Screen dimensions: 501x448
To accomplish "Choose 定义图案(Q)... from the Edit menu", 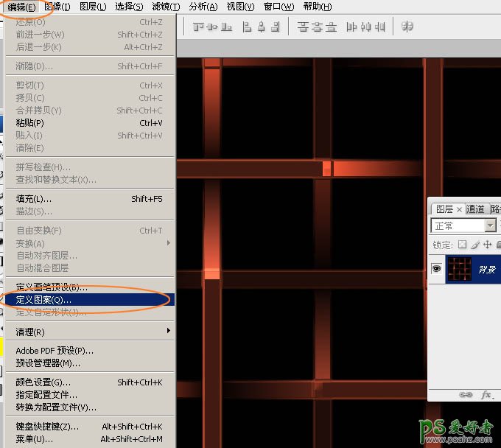I will pyautogui.click(x=44, y=300).
